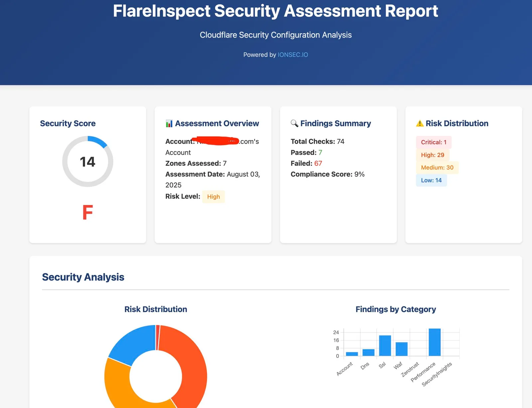Viewport: 532px width, 408px height.
Task: Select the High: 29 badge
Action: pos(433,155)
